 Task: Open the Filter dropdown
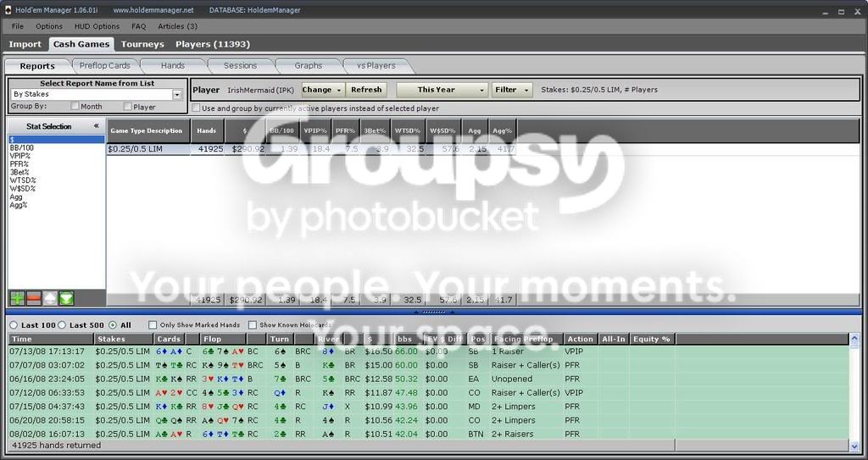pos(511,90)
